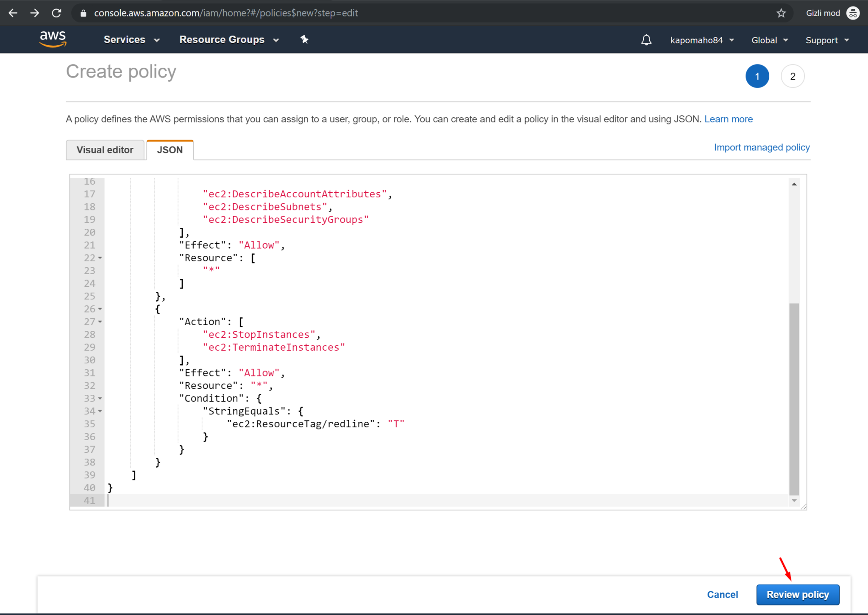Open the Resource Groups menu
The image size is (868, 615).
click(x=229, y=39)
